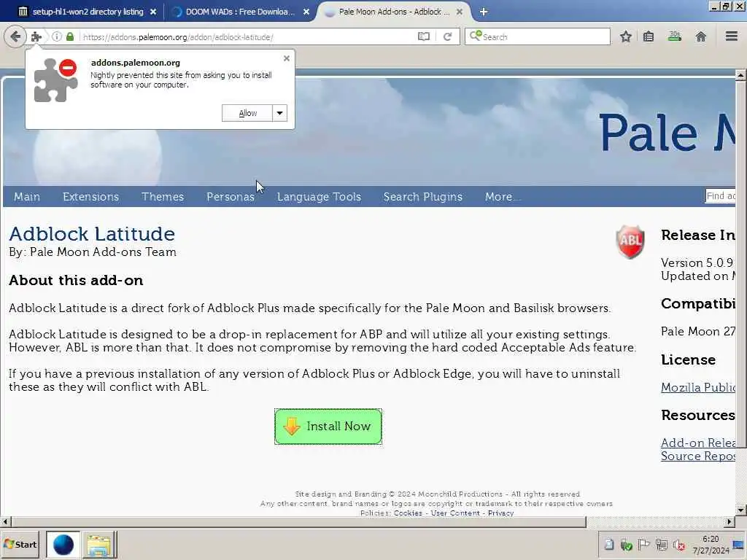Open the file explorer taskbar icon
Image resolution: width=747 pixels, height=560 pixels.
click(x=98, y=545)
